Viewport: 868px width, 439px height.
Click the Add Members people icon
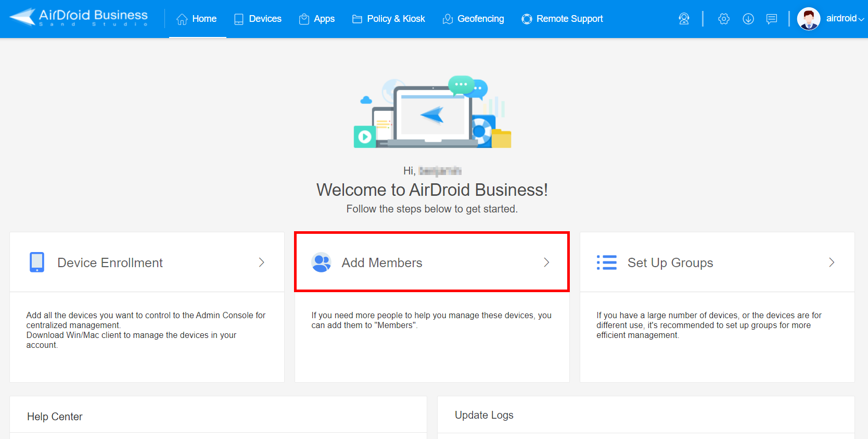coord(321,262)
